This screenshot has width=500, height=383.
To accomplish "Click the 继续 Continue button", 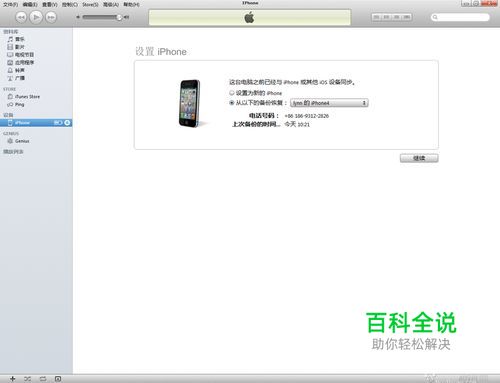I will point(419,158).
